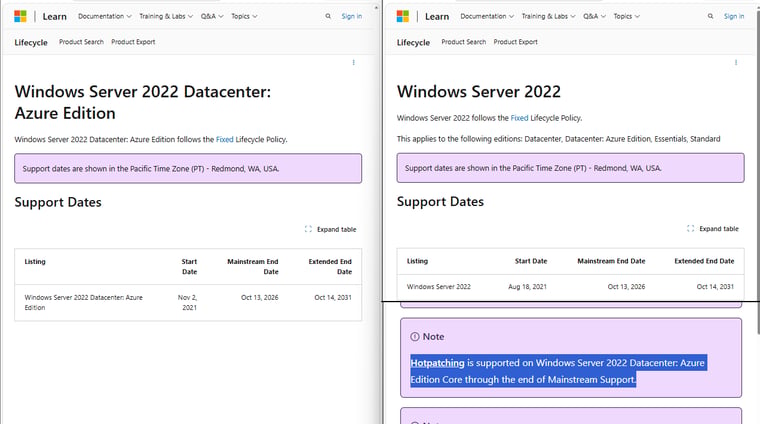Expand Topics dropdown in left window
Viewport: 760px width, 424px height.
pos(244,16)
